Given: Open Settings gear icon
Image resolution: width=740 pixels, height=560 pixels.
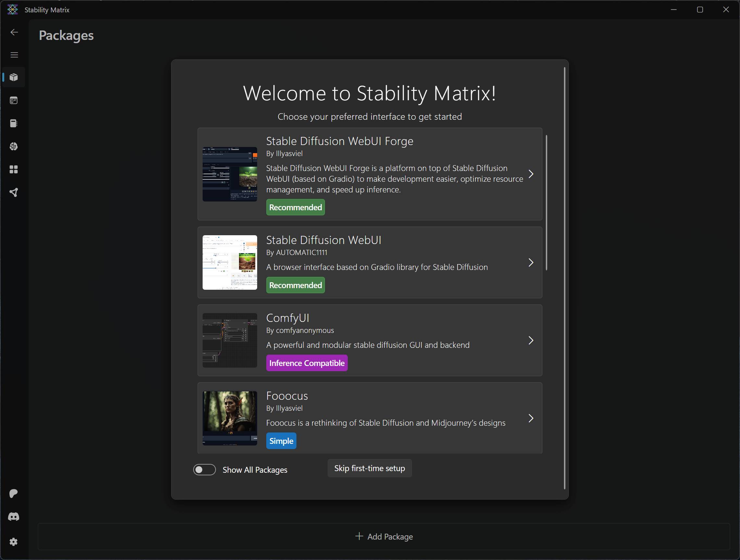Looking at the screenshot, I should [14, 542].
